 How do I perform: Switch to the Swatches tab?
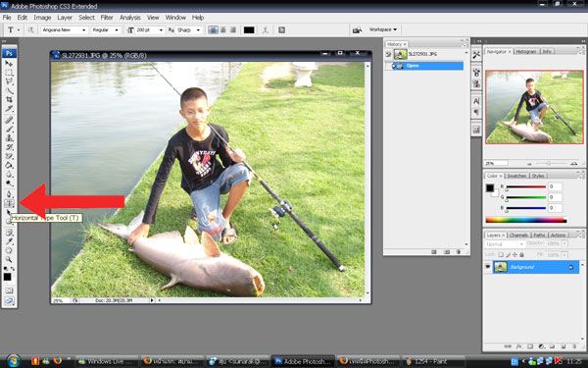pos(516,176)
